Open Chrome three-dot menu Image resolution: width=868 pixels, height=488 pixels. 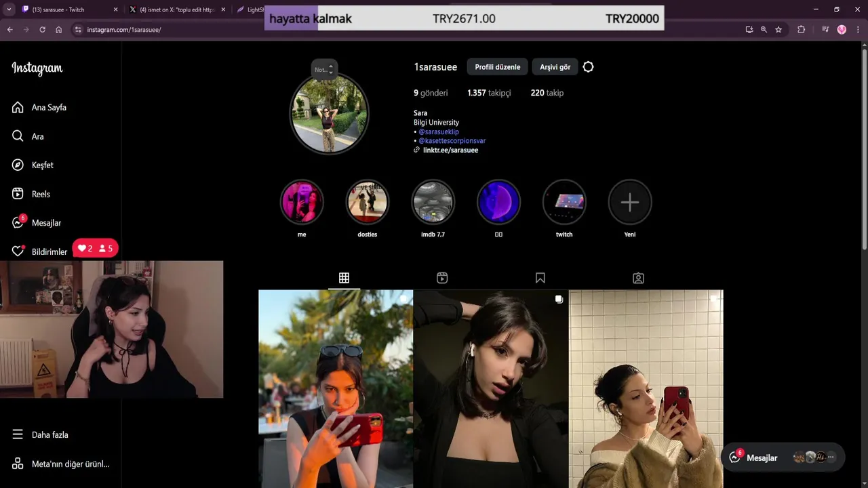(x=857, y=30)
